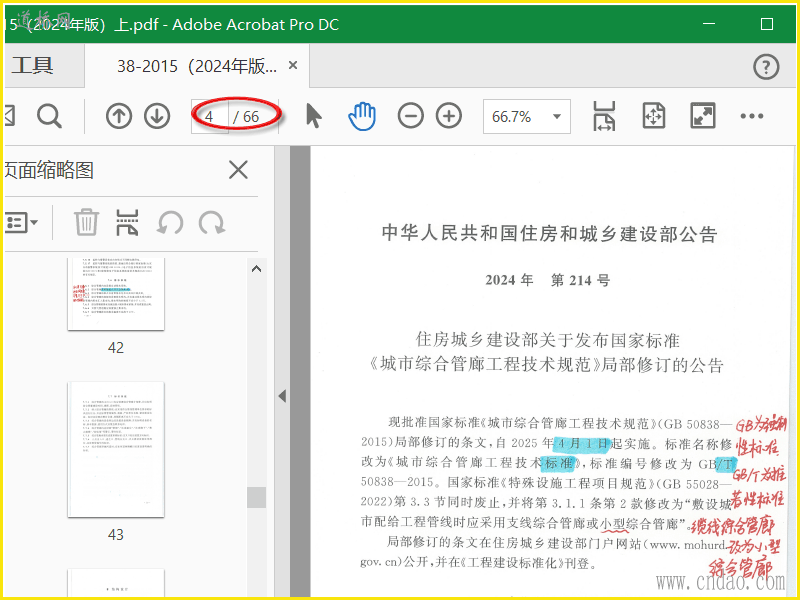This screenshot has width=800, height=600.
Task: Select the 38-2015 (2024年版 document tab
Action: coord(197,66)
